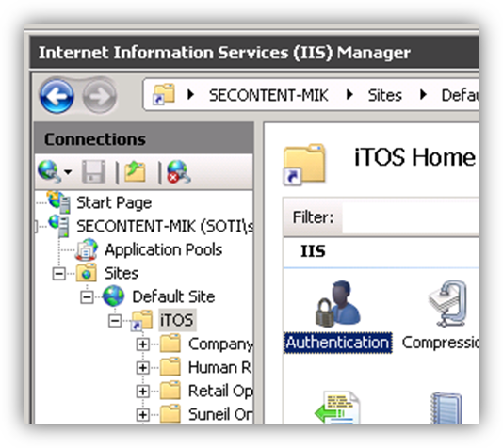Expand the Human R folder node

tap(143, 368)
